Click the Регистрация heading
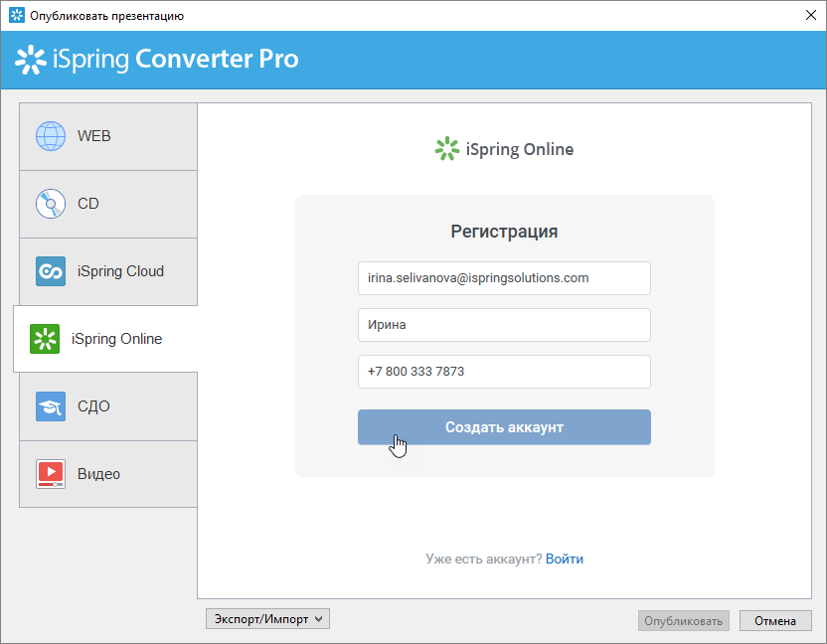 point(504,232)
